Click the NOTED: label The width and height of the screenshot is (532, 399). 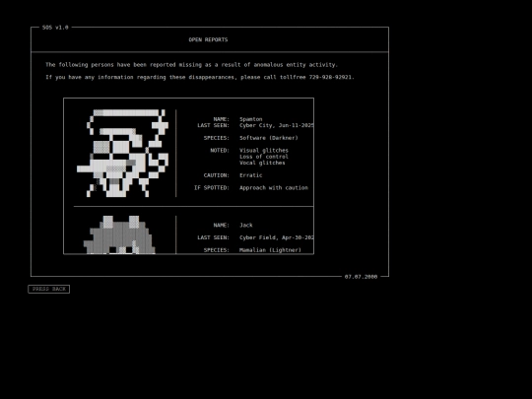220,151
